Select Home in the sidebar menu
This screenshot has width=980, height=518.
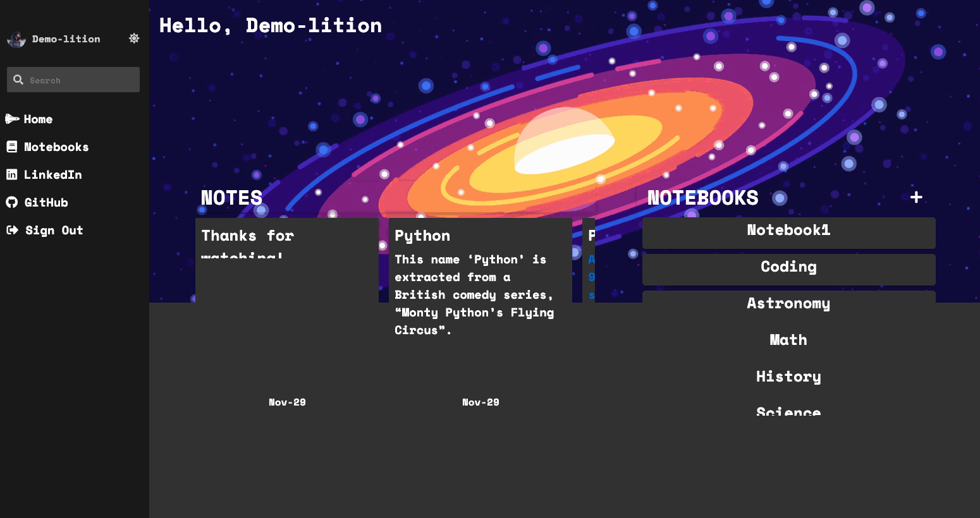pos(39,119)
